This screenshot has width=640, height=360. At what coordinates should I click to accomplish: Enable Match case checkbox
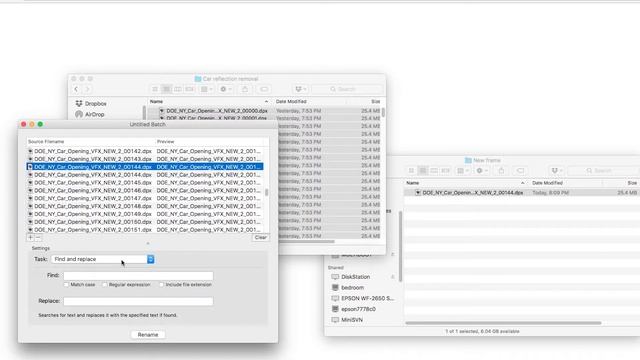[x=66, y=284]
